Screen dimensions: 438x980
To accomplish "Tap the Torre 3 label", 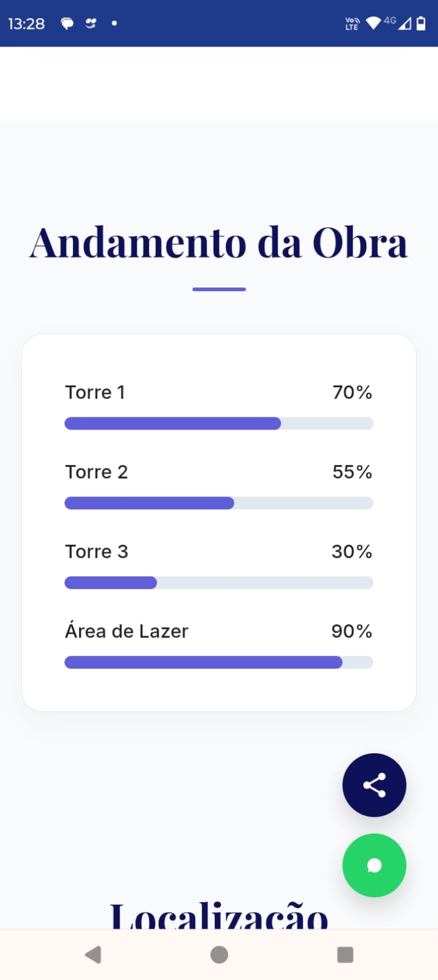I will (x=97, y=552).
